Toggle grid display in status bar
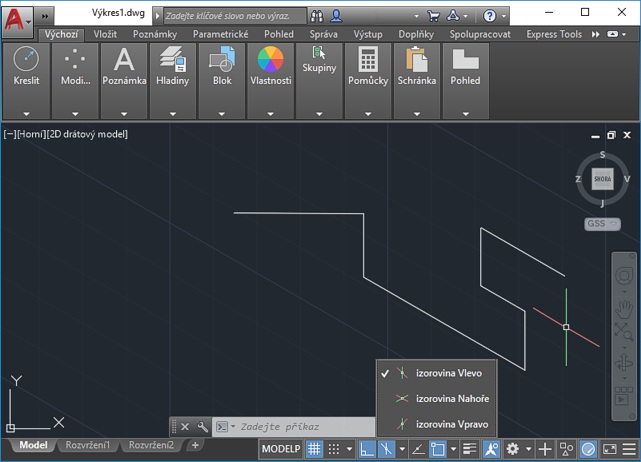The width and height of the screenshot is (641, 462). (x=314, y=449)
